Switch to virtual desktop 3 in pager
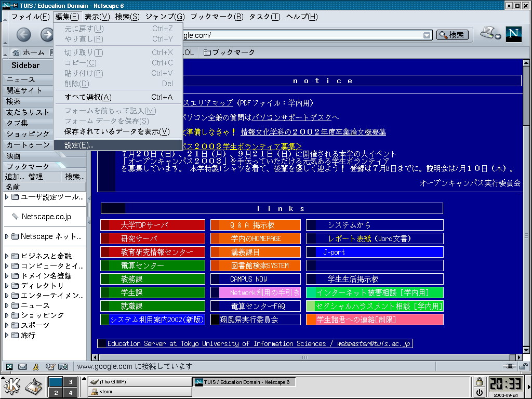The height and width of the screenshot is (399, 532). (70, 382)
